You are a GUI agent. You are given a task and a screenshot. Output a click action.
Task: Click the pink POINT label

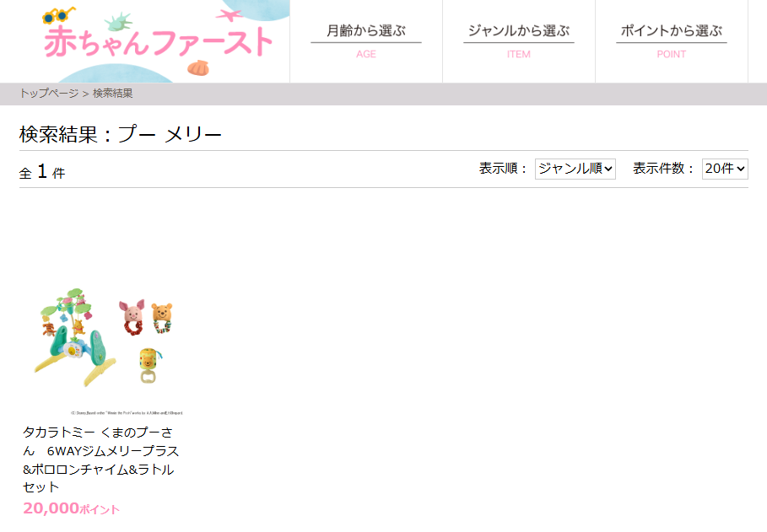coord(671,54)
